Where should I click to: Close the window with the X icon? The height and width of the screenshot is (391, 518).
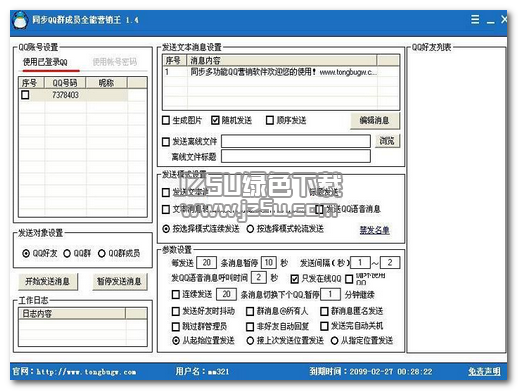point(504,19)
